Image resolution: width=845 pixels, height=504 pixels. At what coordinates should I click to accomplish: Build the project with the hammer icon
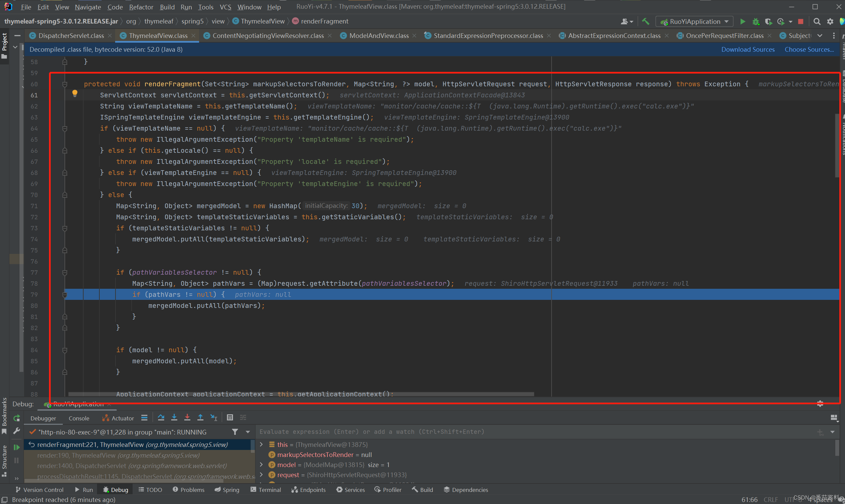pos(645,21)
